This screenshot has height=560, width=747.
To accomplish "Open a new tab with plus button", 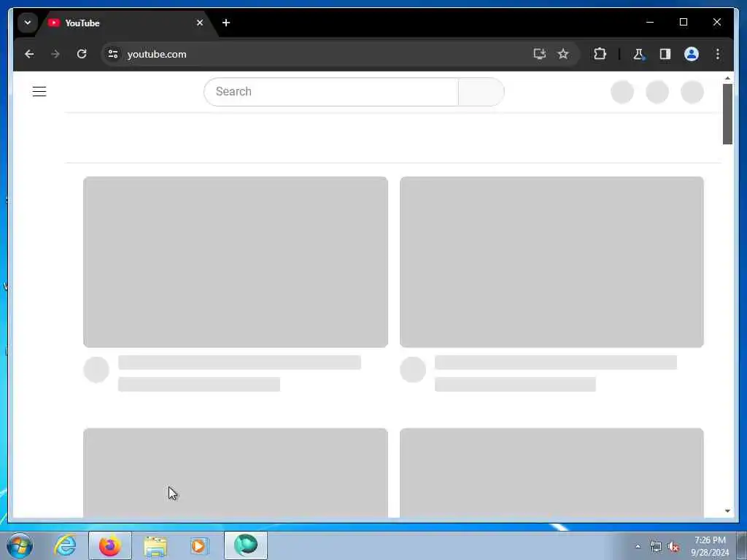I will coord(226,23).
